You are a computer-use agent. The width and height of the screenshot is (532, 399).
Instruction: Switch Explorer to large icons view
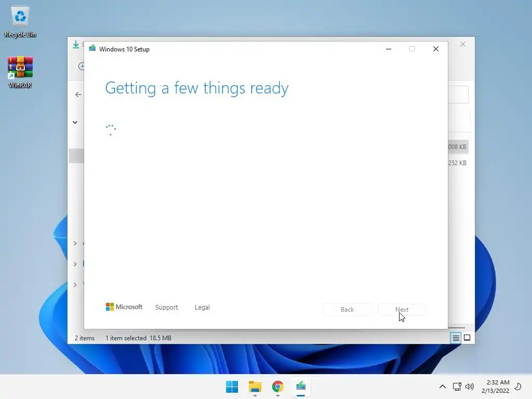tap(467, 338)
